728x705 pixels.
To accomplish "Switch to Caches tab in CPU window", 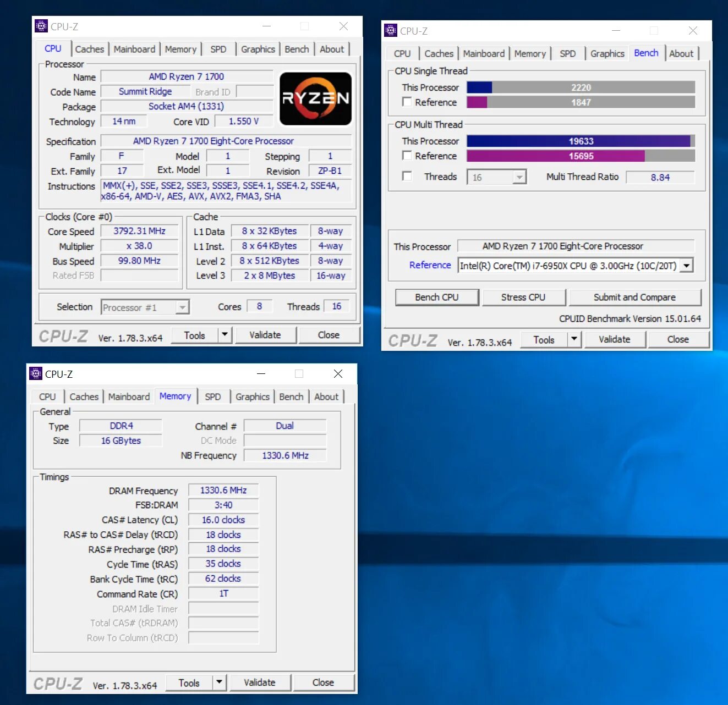I will (x=89, y=49).
